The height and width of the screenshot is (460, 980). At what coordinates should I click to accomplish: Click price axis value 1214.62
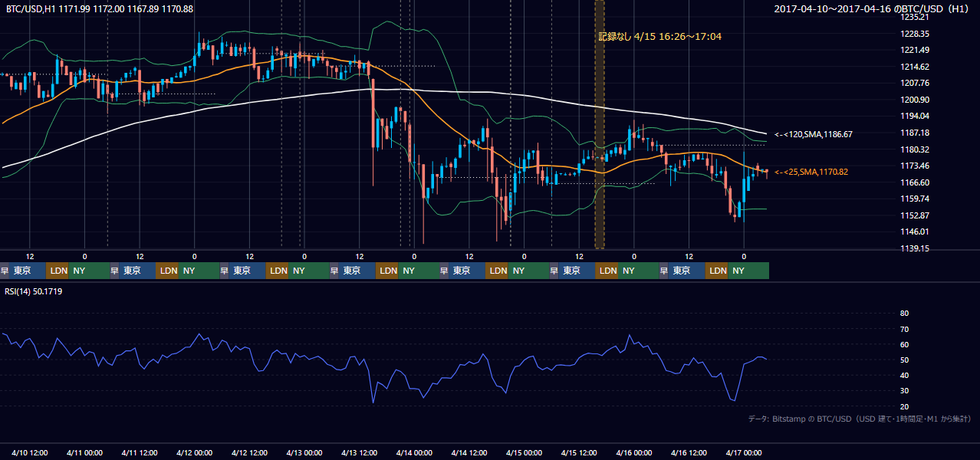915,67
